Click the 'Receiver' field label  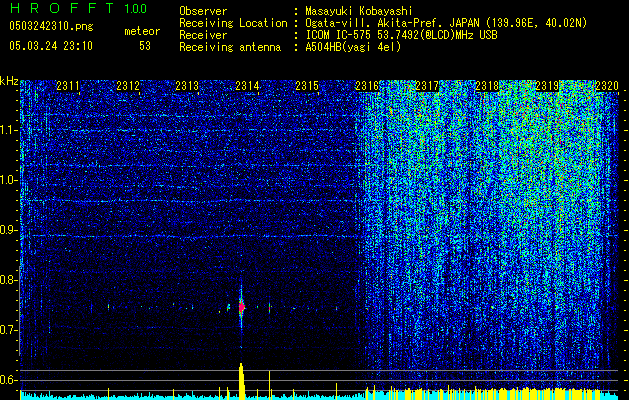[x=203, y=35]
